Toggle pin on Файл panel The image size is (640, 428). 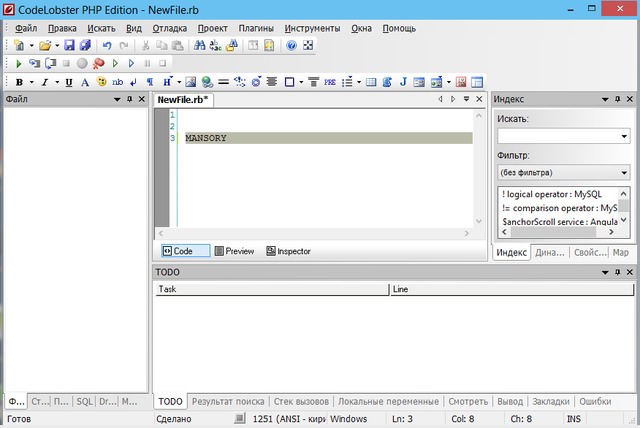pos(128,100)
